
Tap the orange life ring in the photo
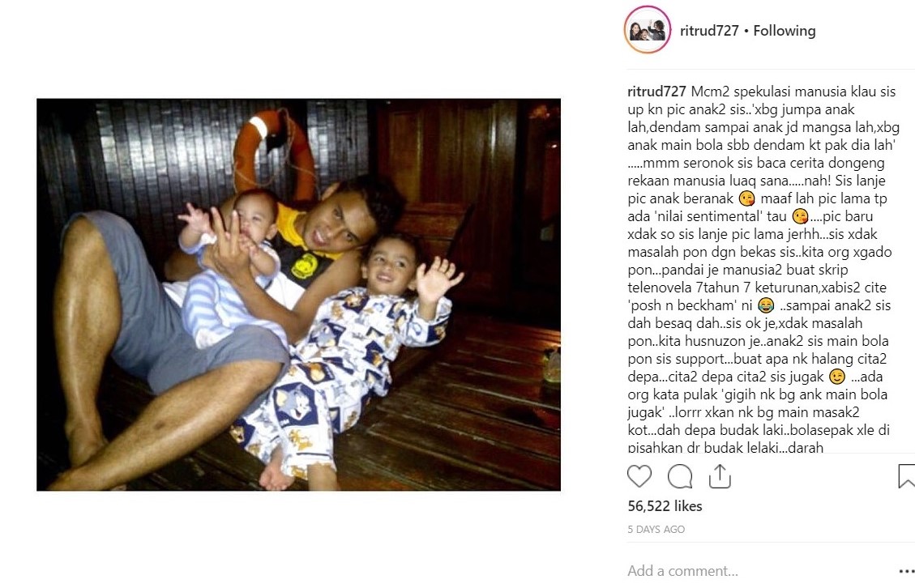274,155
